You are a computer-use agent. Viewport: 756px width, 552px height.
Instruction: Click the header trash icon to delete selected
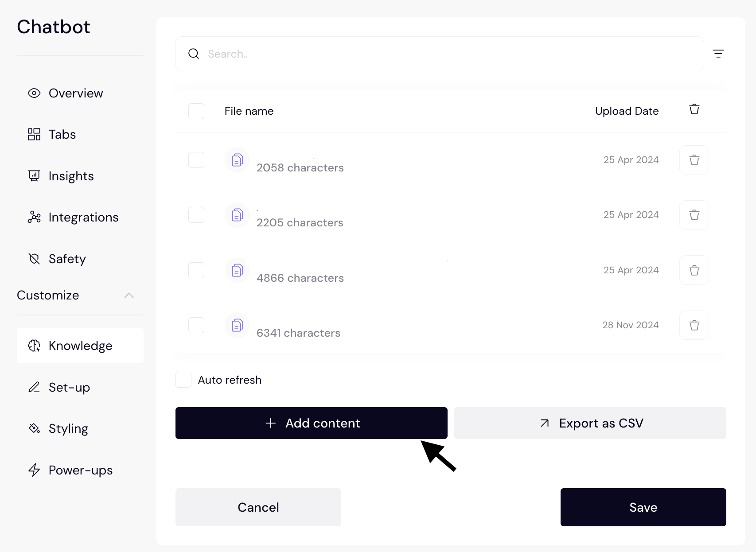694,109
